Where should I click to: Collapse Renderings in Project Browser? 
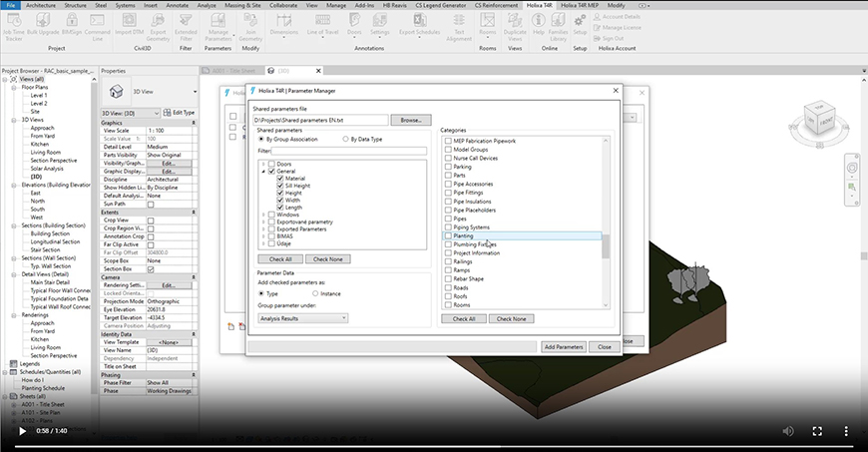pyautogui.click(x=14, y=315)
